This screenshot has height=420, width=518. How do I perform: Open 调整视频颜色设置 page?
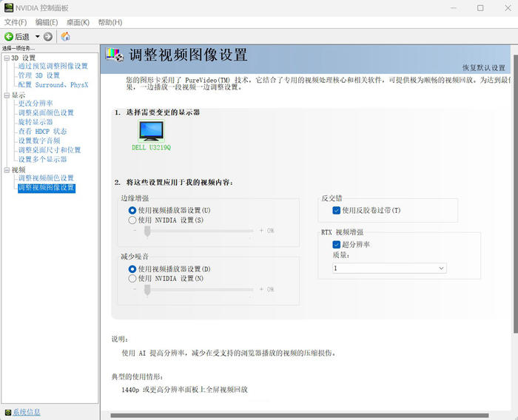46,178
